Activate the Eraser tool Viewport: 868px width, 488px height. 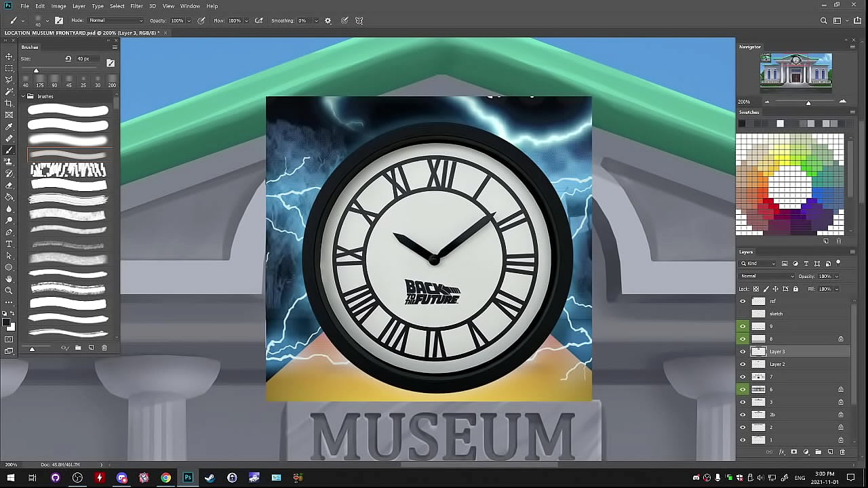[x=9, y=185]
